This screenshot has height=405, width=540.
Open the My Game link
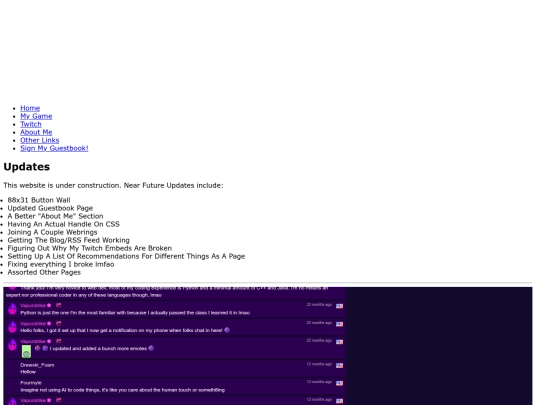click(36, 116)
